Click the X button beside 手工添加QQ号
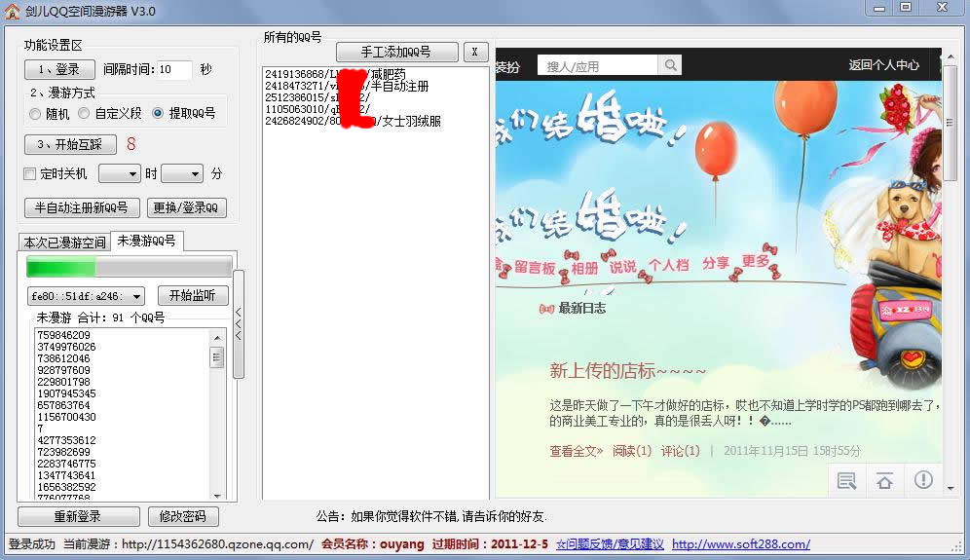 (x=475, y=52)
